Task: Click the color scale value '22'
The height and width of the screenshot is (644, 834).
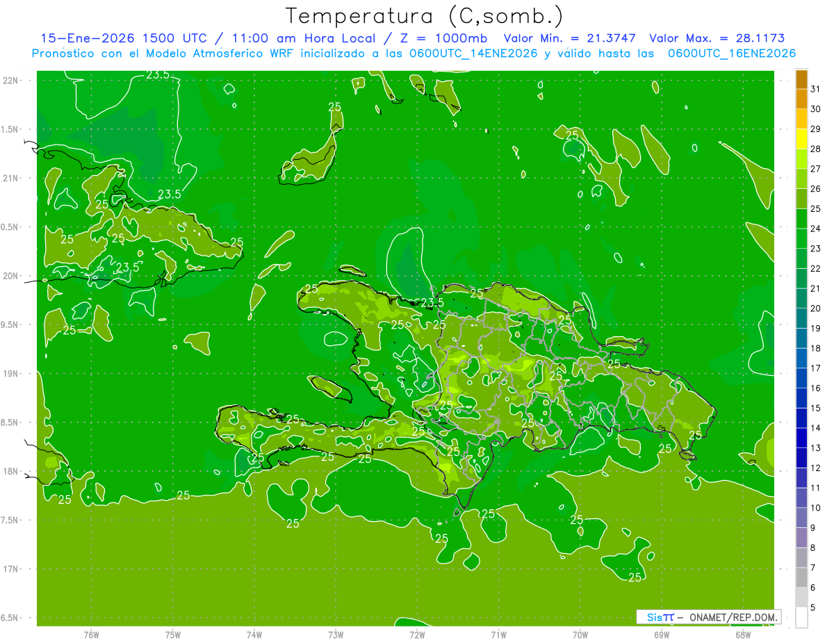Action: [x=816, y=268]
